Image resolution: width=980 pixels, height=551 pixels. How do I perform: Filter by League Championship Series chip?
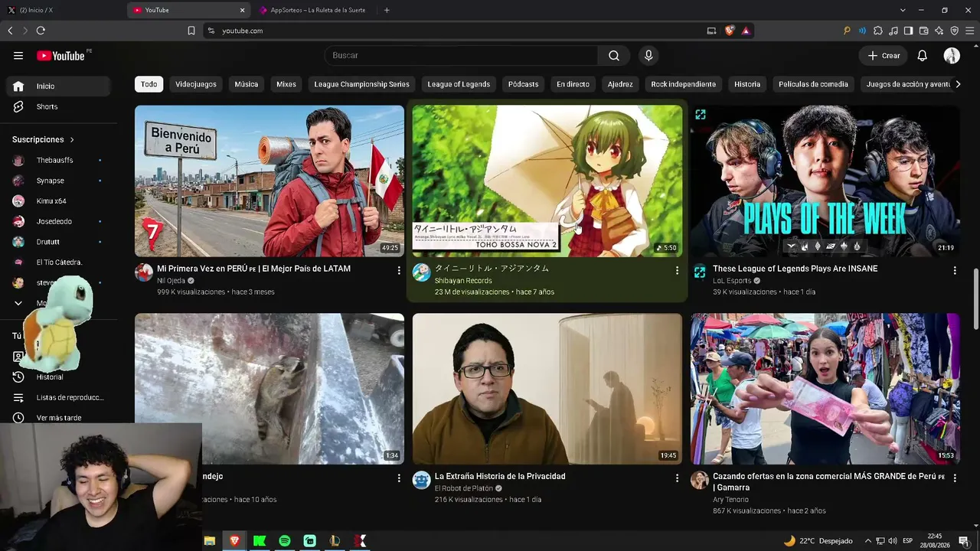click(362, 84)
